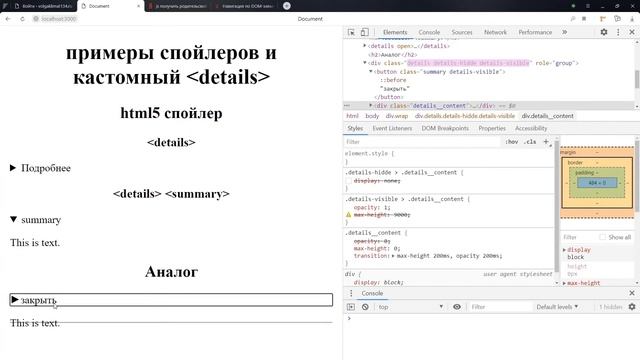This screenshot has width=640, height=360.
Task: Click div.details__content in the breadcrumb
Action: (547, 116)
